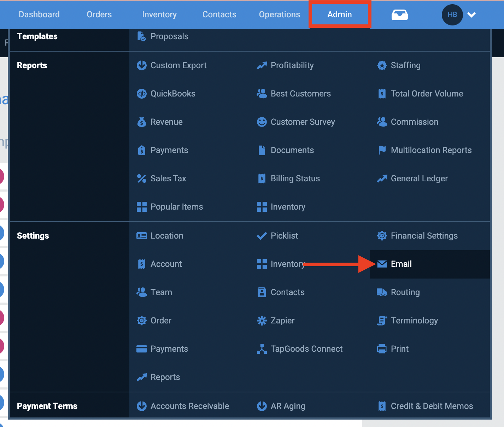Screen dimensions: 504x427
Task: Click the Multilocation Reports flag icon
Action: tap(382, 150)
